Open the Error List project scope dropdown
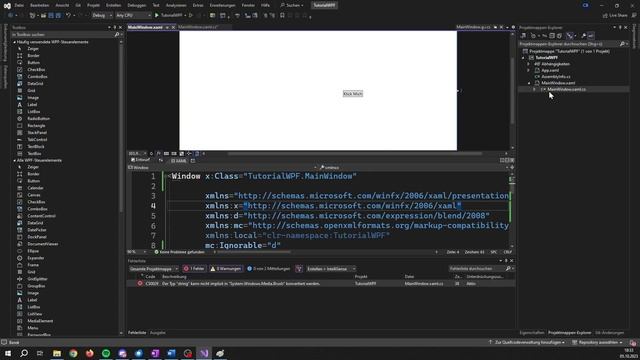Screen dimensions: 640x360 point(154,269)
